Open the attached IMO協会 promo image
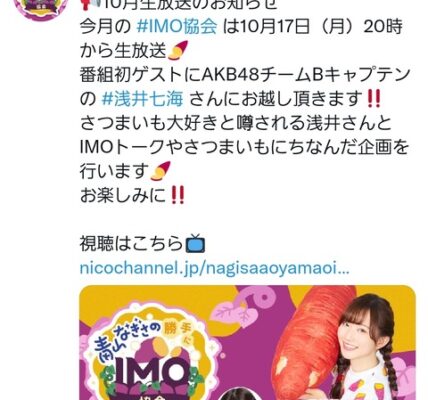This screenshot has width=428, height=400. (x=247, y=342)
